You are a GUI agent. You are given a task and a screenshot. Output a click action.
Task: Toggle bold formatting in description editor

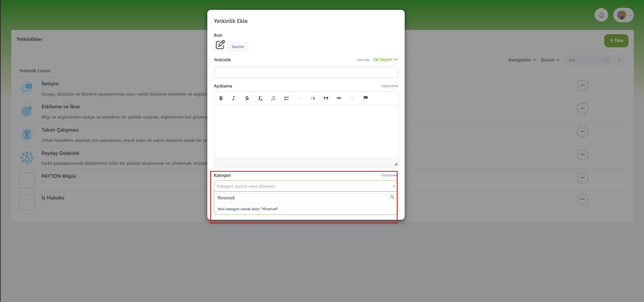point(221,98)
